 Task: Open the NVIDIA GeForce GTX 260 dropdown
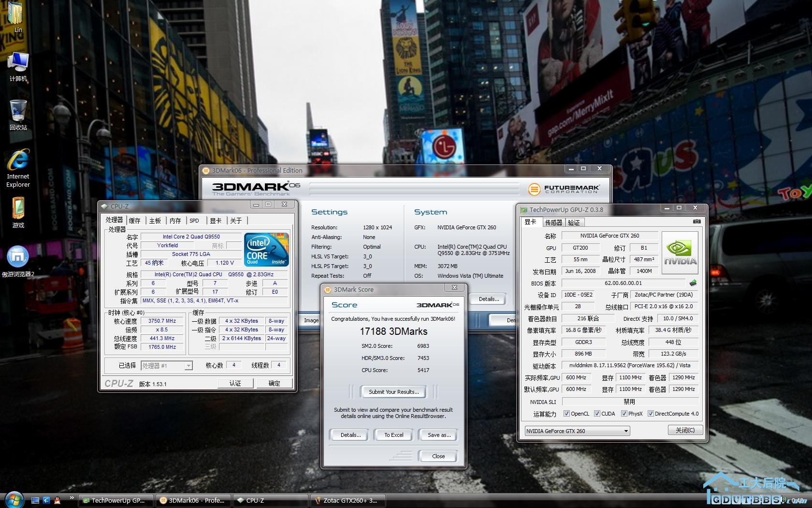click(577, 431)
